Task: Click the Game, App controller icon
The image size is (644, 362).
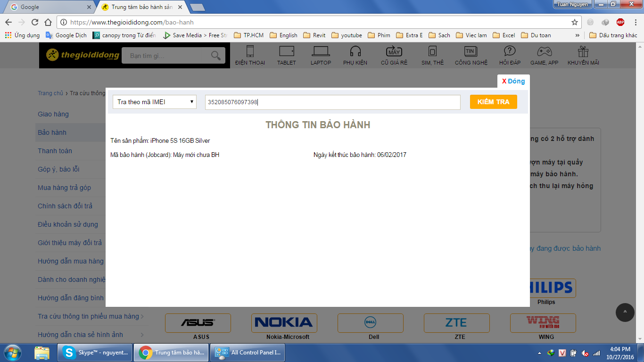Action: point(544,51)
